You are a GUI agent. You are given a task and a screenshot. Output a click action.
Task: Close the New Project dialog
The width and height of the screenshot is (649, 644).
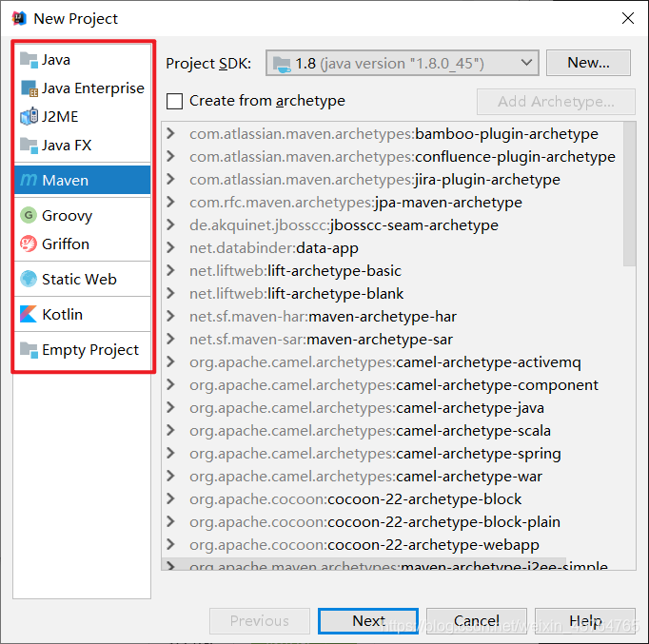(x=627, y=18)
